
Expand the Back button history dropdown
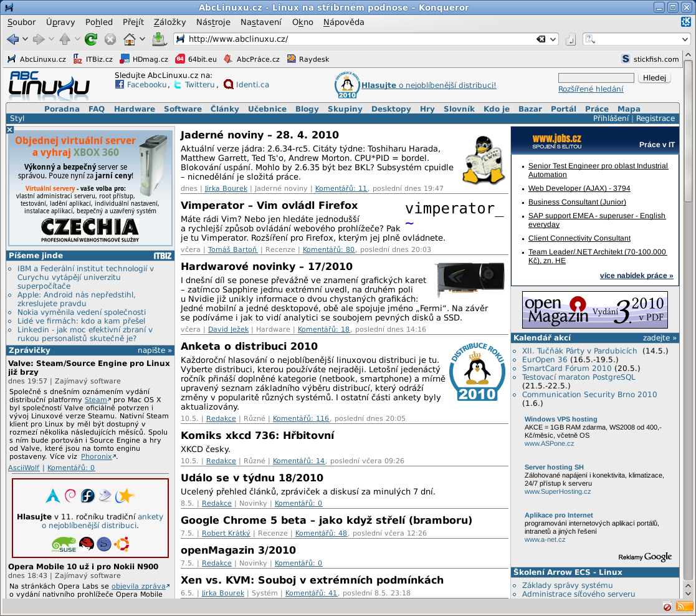point(26,39)
